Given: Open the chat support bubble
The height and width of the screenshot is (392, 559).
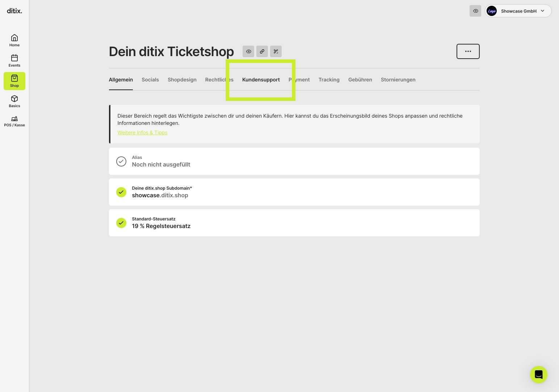Looking at the screenshot, I should pyautogui.click(x=539, y=375).
